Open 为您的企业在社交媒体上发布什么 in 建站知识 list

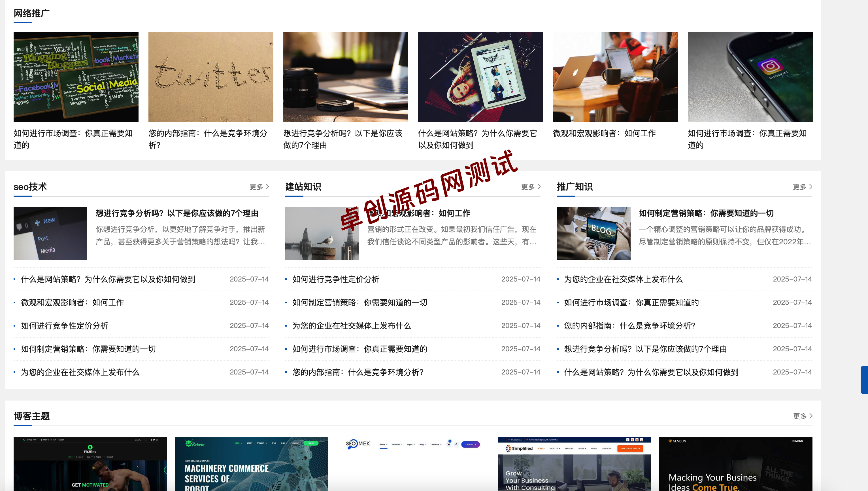click(x=352, y=326)
